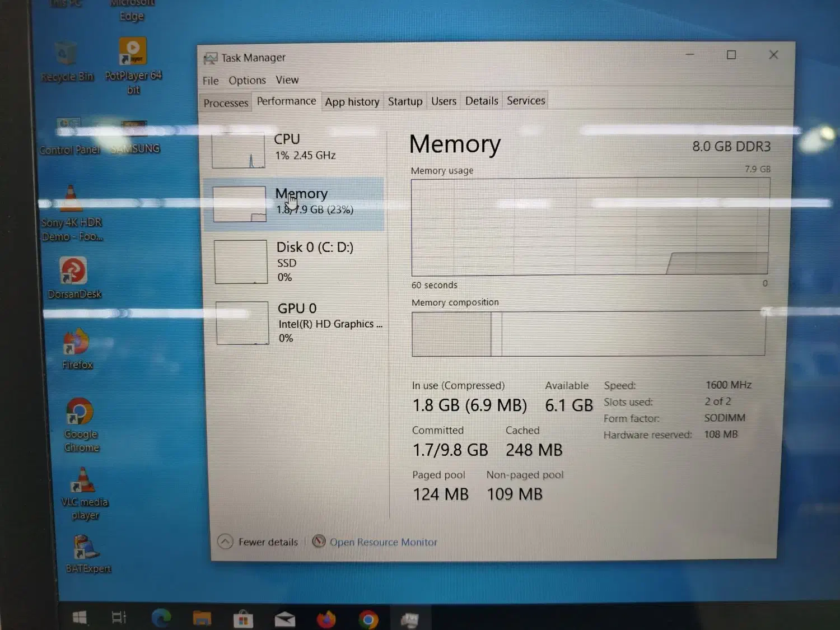Open the Options menu
840x630 pixels.
point(247,80)
